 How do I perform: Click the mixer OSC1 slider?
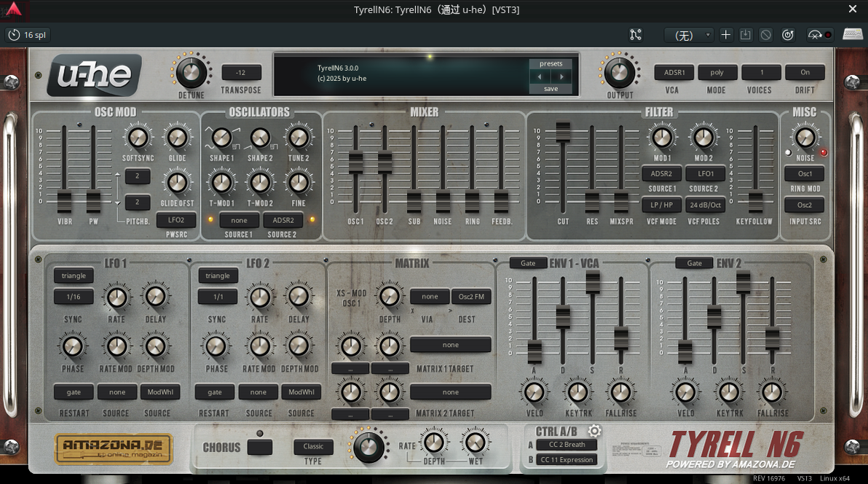(355, 162)
